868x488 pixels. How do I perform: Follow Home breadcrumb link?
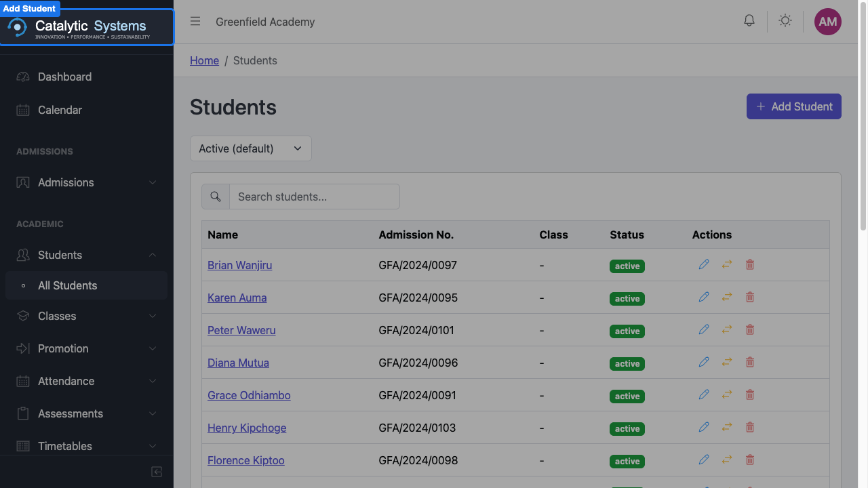204,60
